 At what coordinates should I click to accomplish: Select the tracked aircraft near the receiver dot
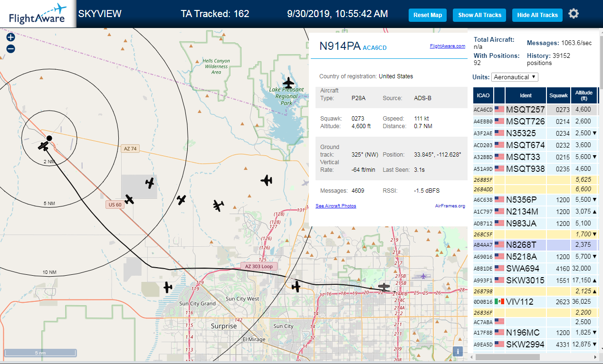(44, 146)
